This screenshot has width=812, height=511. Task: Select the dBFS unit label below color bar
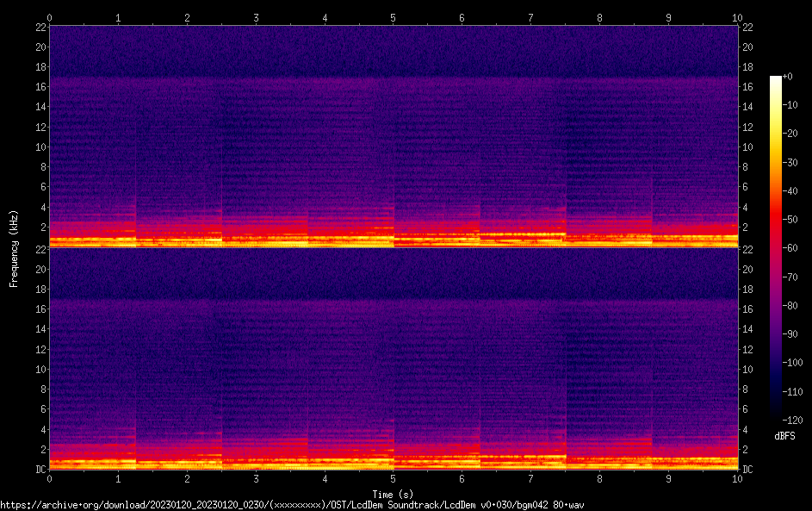click(784, 436)
